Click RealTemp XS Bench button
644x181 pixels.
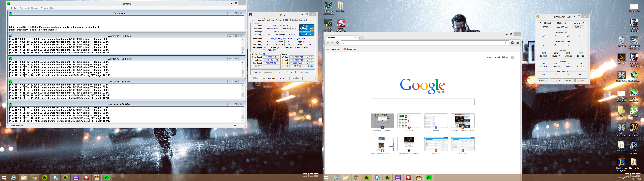(556, 80)
